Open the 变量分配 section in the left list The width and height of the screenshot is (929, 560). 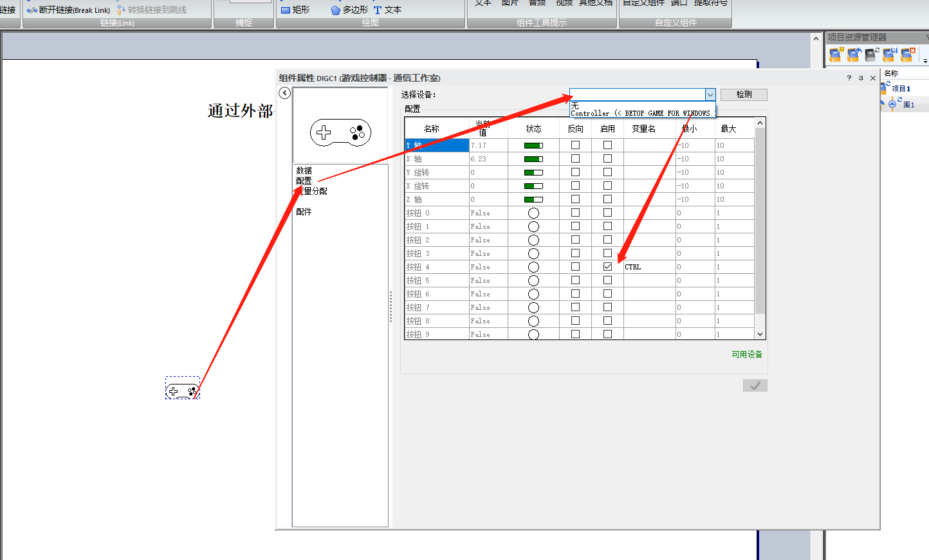click(x=311, y=191)
